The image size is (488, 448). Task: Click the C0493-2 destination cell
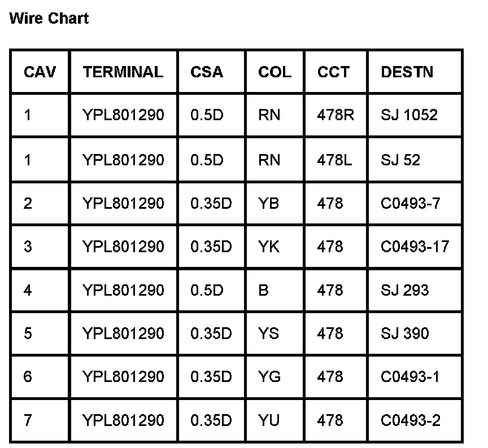[411, 420]
